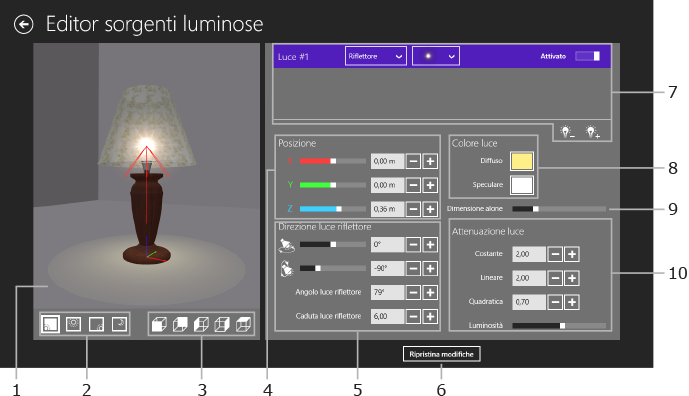Choose the last cube view icon

click(243, 324)
